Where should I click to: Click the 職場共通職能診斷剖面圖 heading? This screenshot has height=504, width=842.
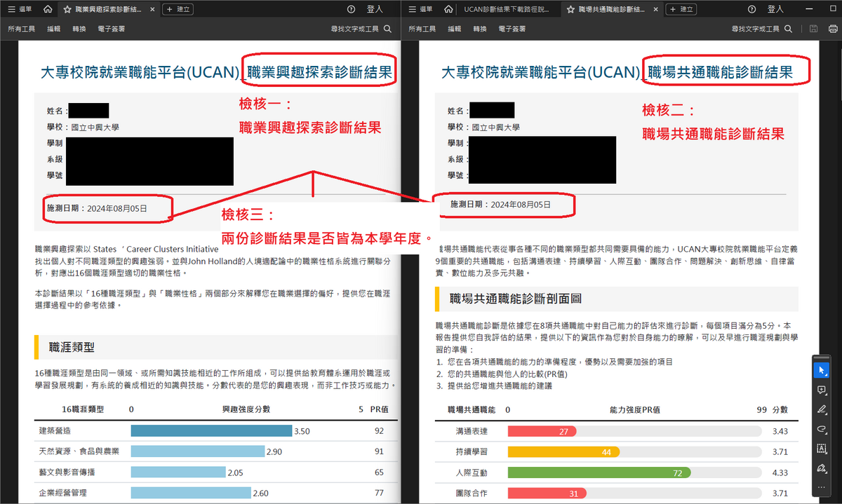coord(516,299)
